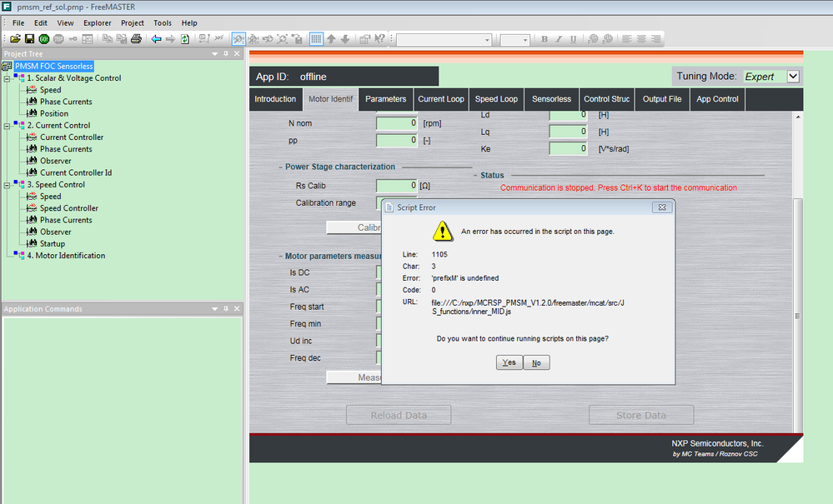Image resolution: width=833 pixels, height=504 pixels.
Task: Select Motor Identification tree item
Action: 66,256
